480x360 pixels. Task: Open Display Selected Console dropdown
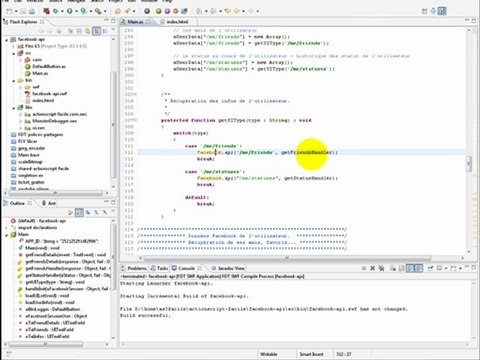446,268
